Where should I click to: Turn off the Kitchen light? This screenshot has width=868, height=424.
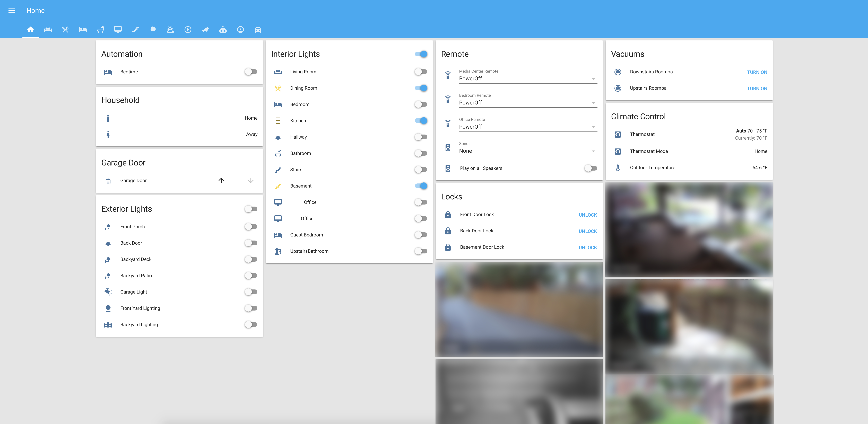click(x=421, y=121)
